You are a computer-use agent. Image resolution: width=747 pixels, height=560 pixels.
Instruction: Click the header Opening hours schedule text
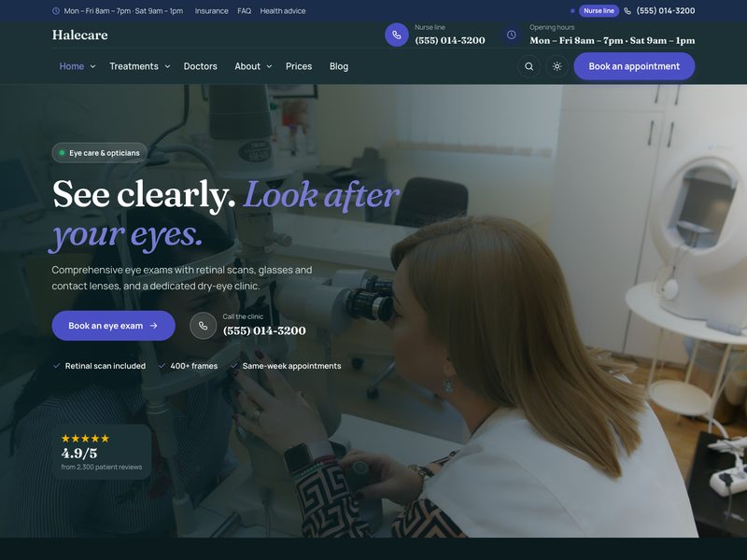pyautogui.click(x=613, y=40)
